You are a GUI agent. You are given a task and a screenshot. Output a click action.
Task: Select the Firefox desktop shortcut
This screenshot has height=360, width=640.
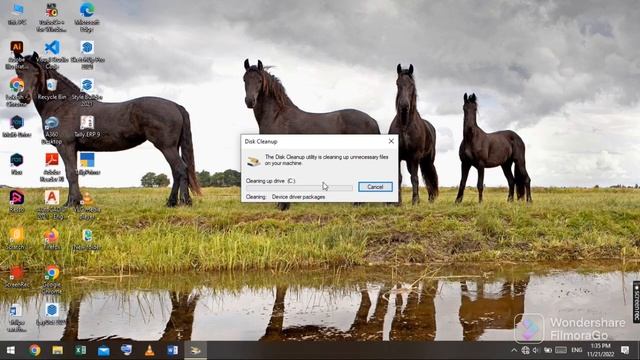tap(51, 239)
